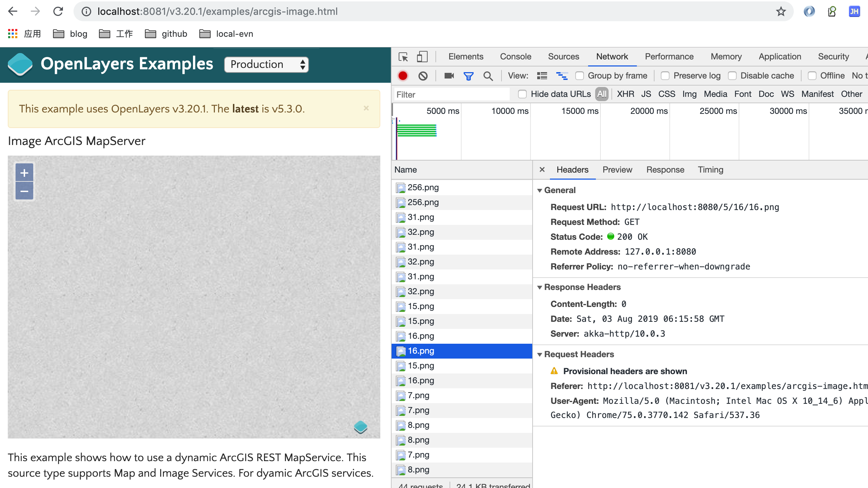Click the map zoom in plus button

24,173
